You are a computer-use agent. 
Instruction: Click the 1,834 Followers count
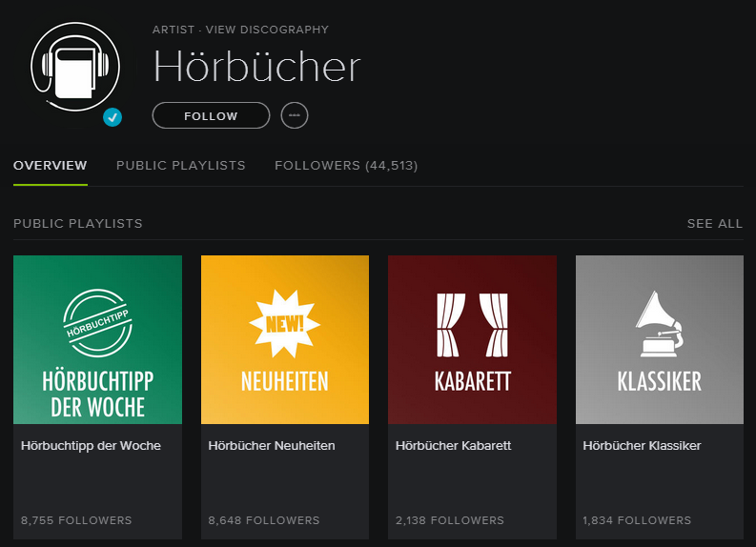click(x=637, y=520)
